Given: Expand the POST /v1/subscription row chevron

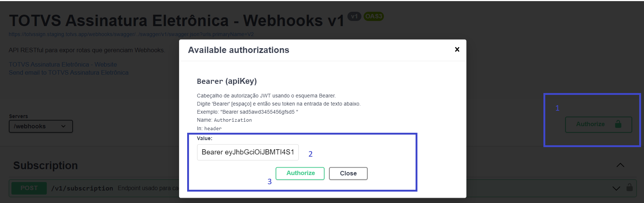Looking at the screenshot, I should click(x=616, y=188).
